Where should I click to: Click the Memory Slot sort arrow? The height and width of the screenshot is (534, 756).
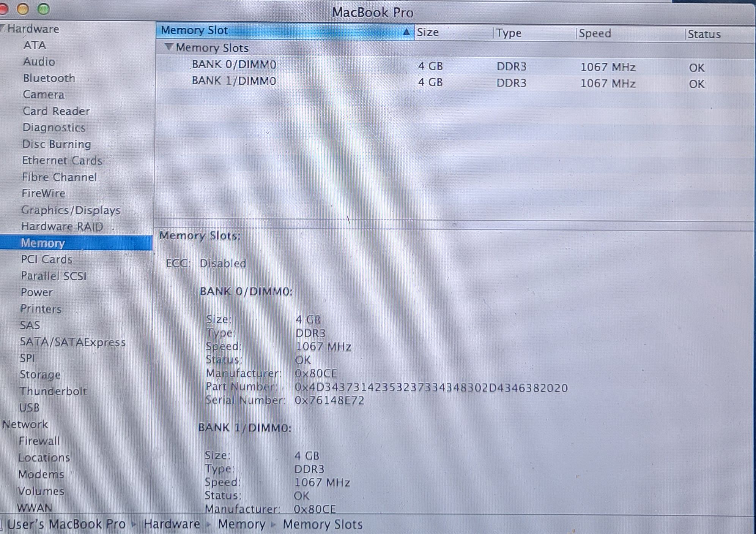point(406,32)
